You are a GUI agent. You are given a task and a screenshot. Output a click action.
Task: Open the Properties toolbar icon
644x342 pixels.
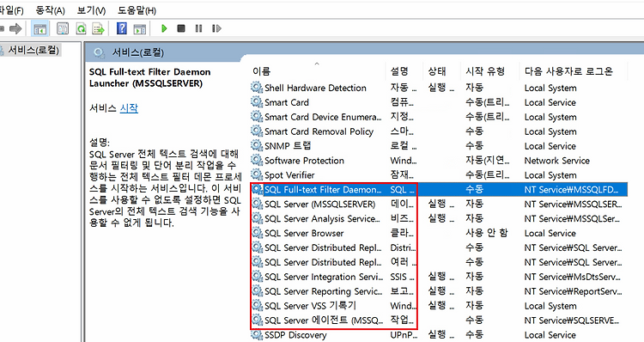[x=63, y=28]
